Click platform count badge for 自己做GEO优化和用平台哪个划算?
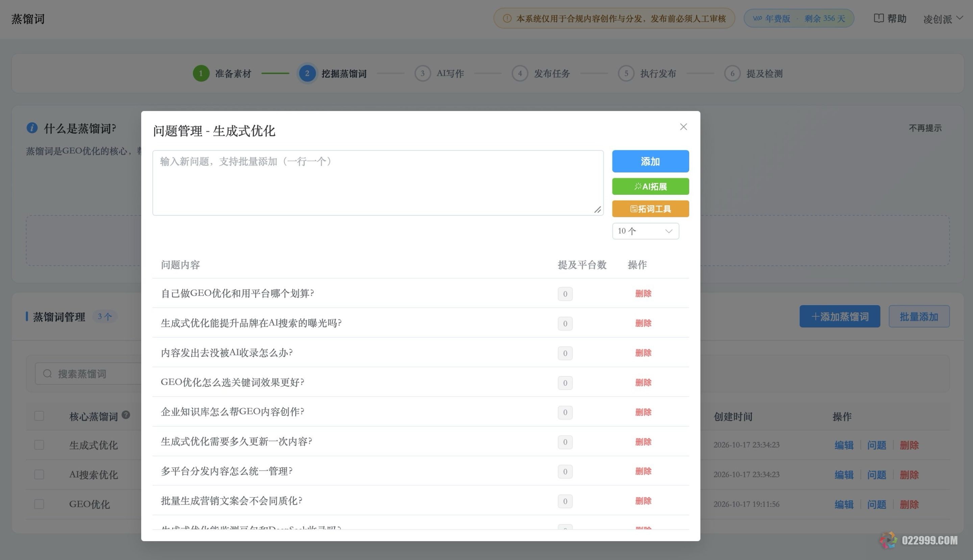The height and width of the screenshot is (560, 973). click(565, 294)
